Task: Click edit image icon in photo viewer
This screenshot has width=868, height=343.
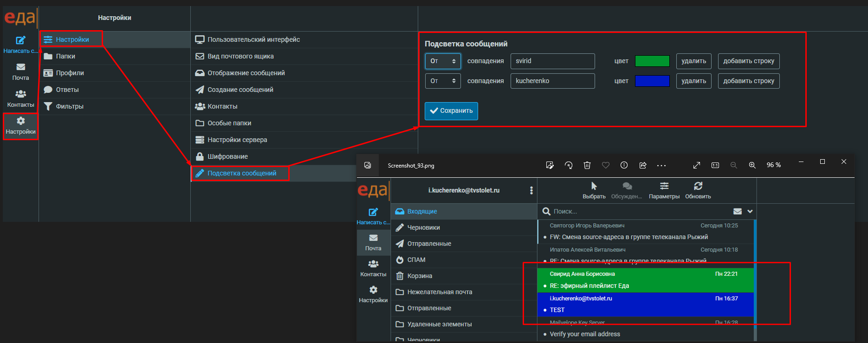Action: click(550, 165)
